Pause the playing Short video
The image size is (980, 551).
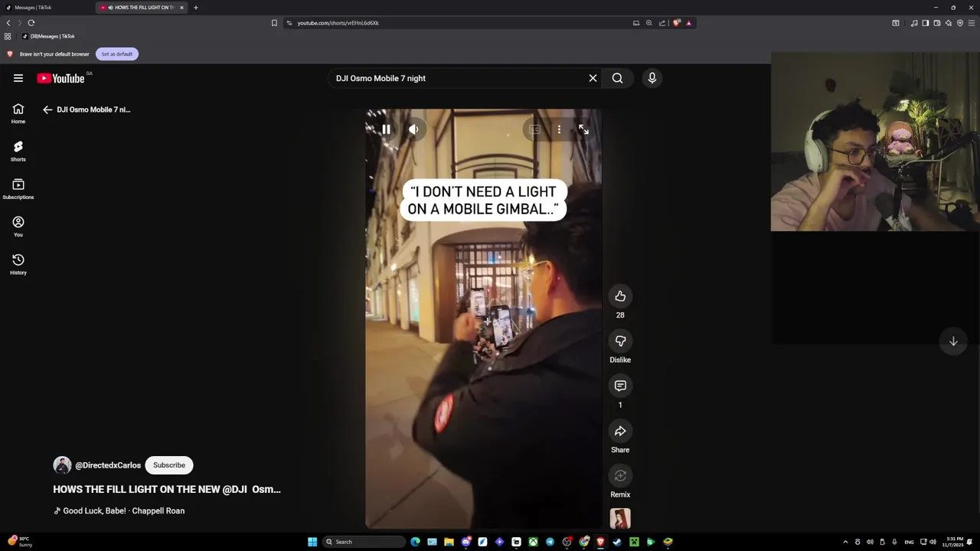[x=386, y=129]
